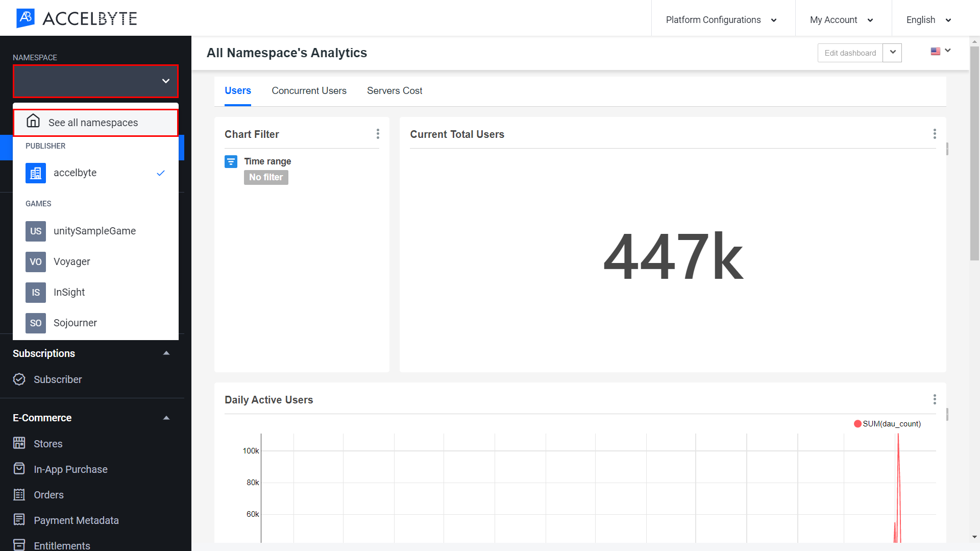Viewport: 980px width, 551px height.
Task: Click the Edit dashboard button
Action: pyautogui.click(x=850, y=53)
